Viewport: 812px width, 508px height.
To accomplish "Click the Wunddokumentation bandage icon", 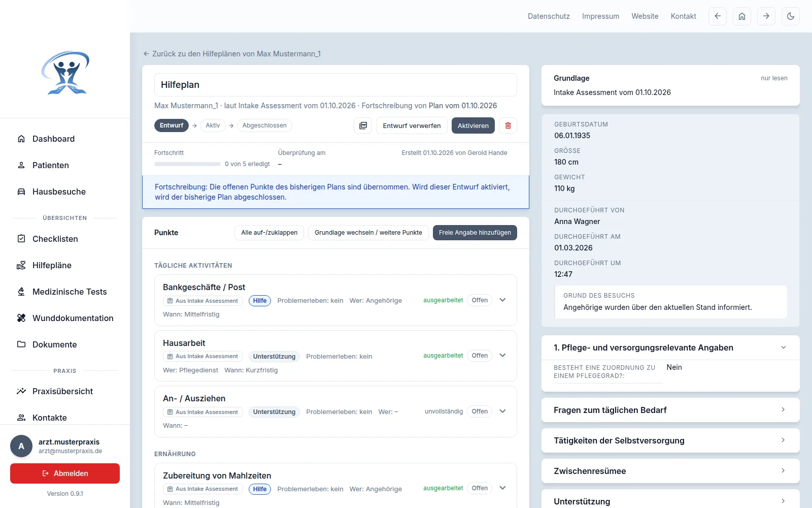I will [21, 318].
